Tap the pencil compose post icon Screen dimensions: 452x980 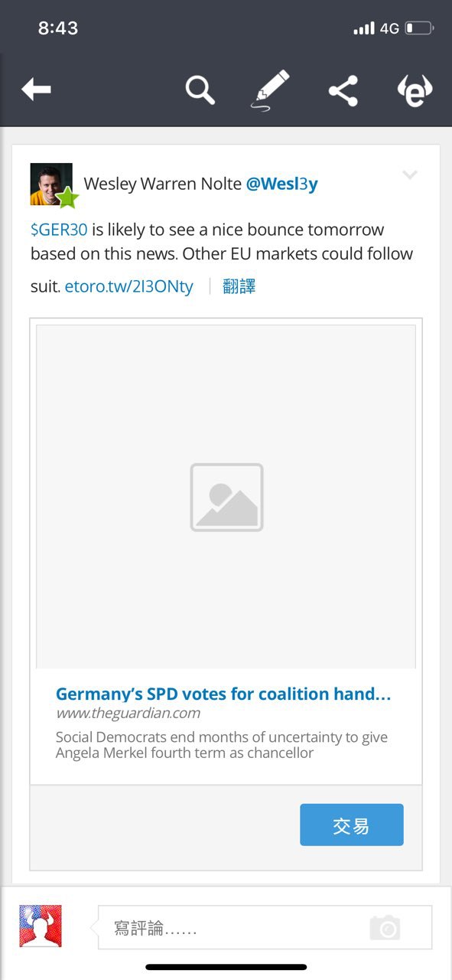[272, 90]
